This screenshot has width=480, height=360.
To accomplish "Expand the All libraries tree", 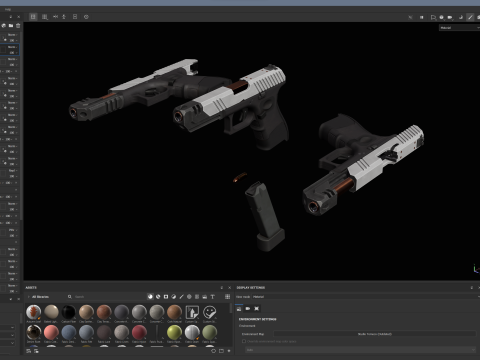I will click(x=29, y=297).
